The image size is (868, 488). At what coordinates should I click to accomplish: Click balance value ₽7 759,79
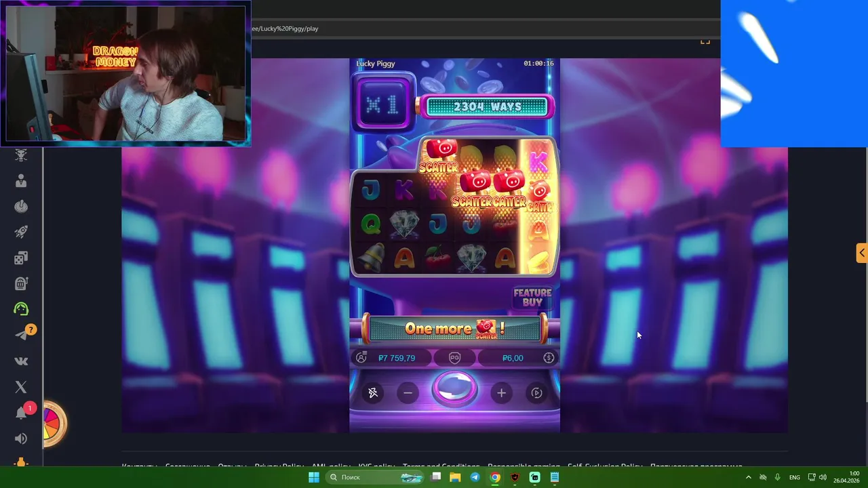[397, 358]
